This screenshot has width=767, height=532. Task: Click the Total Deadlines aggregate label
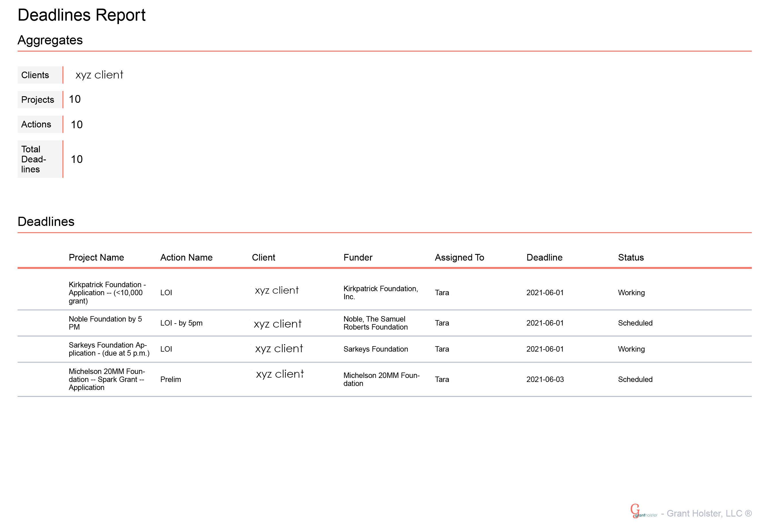click(33, 159)
